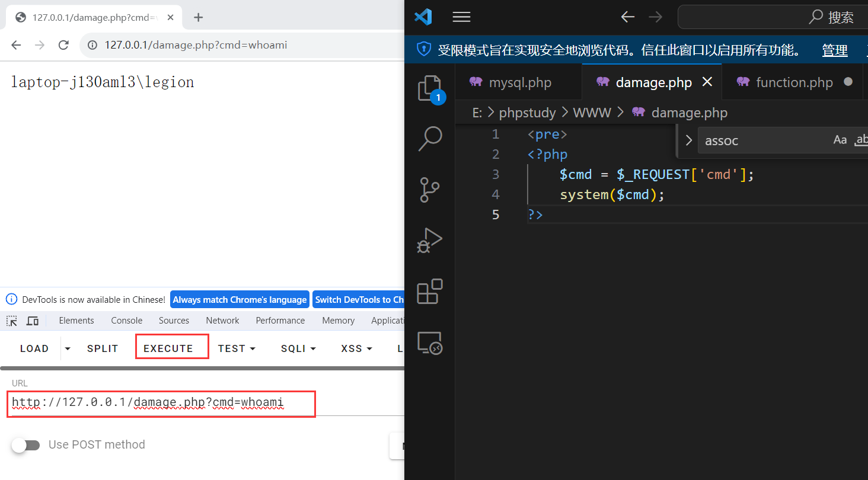Go forward with VS Code navigation arrow

coord(655,17)
